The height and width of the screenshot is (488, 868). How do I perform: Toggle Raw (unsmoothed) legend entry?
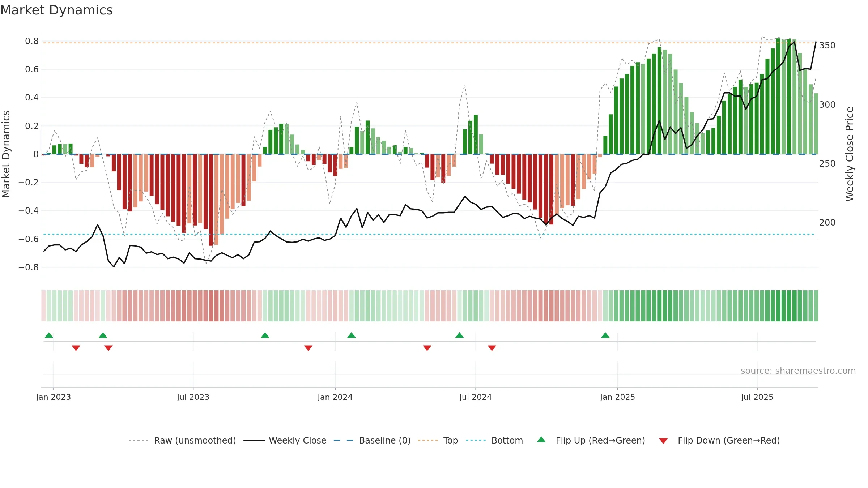182,440
